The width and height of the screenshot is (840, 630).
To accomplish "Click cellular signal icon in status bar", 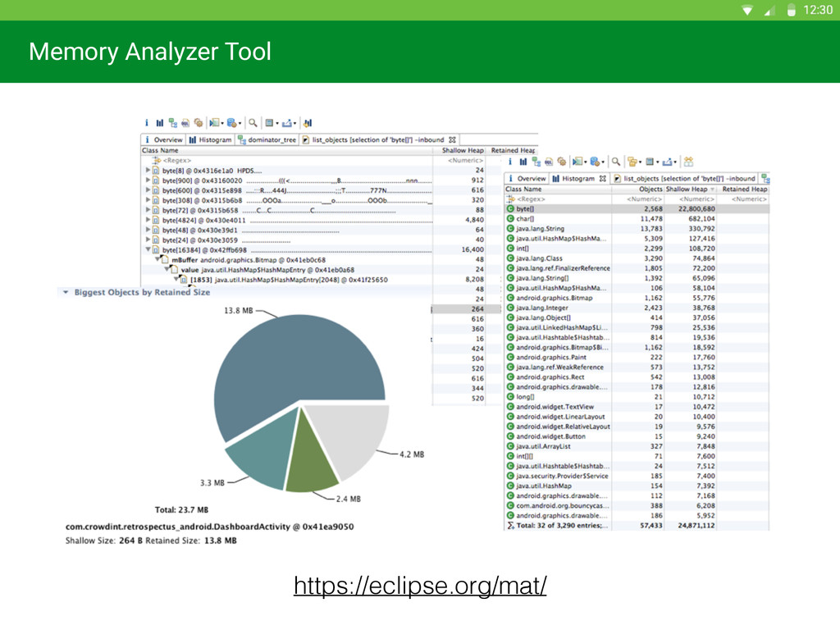I will click(769, 10).
